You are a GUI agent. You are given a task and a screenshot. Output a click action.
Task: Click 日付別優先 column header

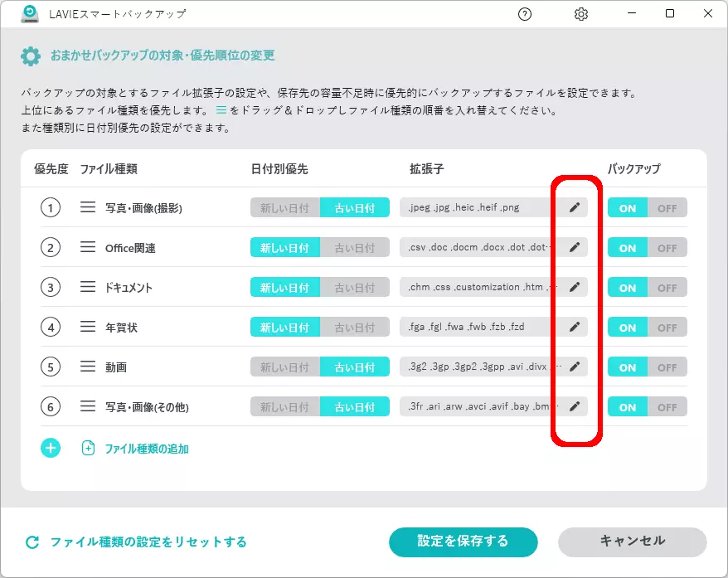279,169
